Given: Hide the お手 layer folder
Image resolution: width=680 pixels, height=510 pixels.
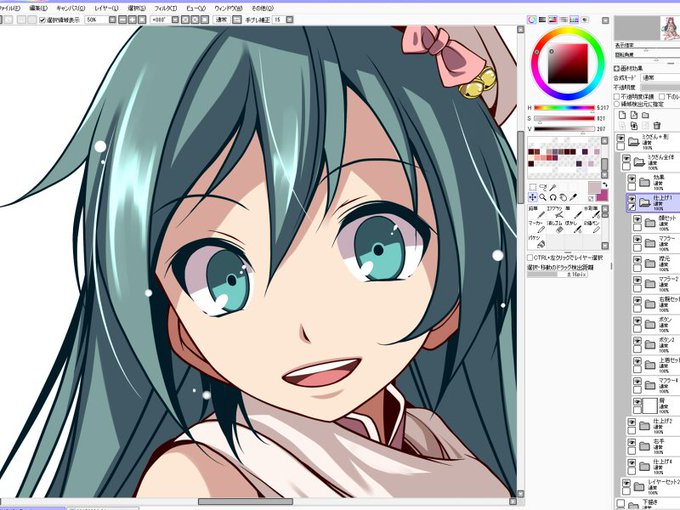Looking at the screenshot, I should tap(631, 443).
